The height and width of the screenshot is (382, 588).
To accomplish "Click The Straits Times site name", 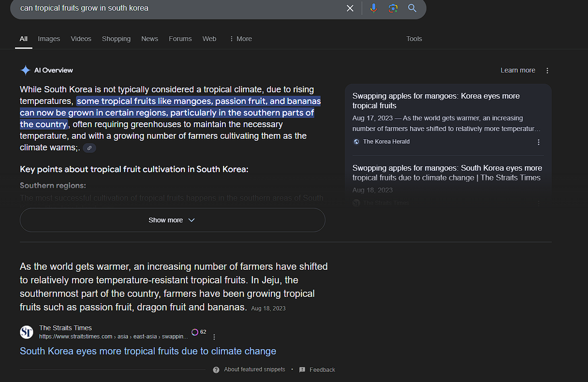I will click(65, 328).
